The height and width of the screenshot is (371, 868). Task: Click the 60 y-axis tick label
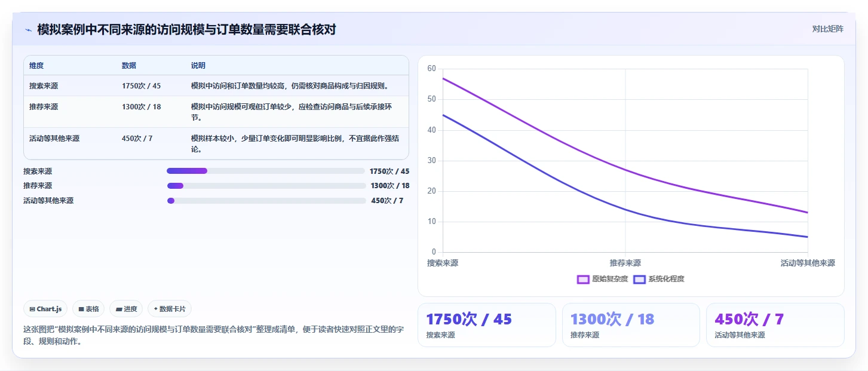(x=432, y=69)
